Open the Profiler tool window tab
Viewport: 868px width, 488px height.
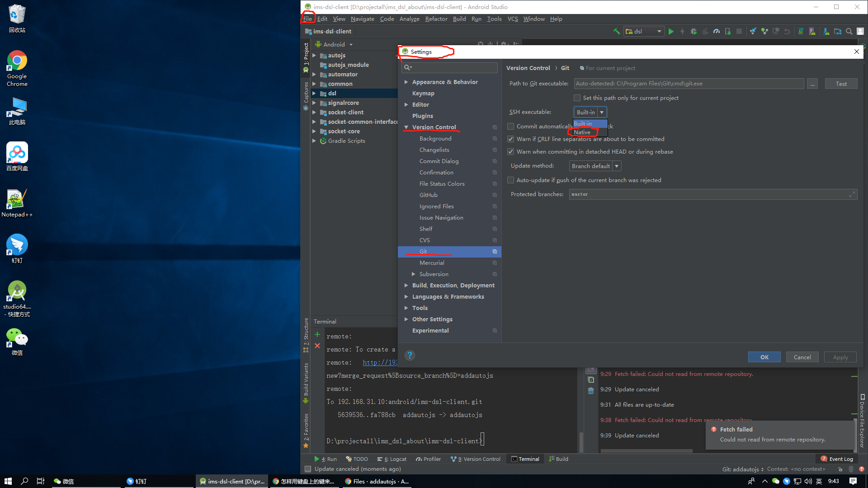coord(428,459)
